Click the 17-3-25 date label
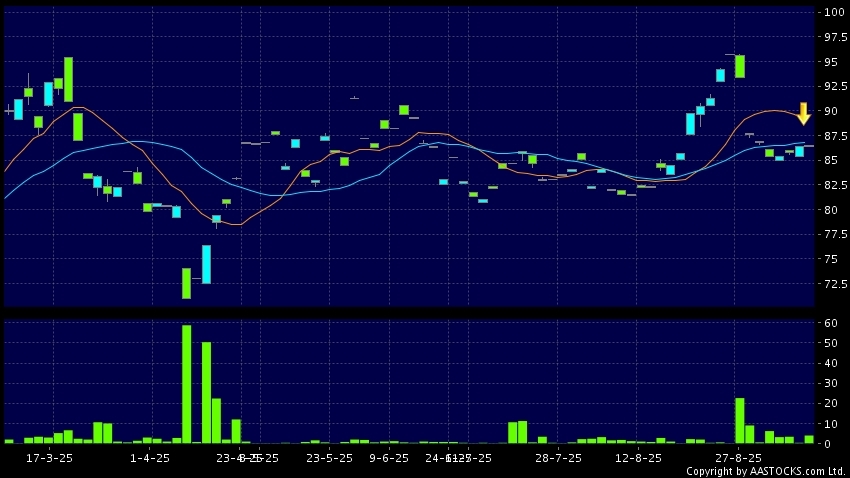 click(x=49, y=458)
